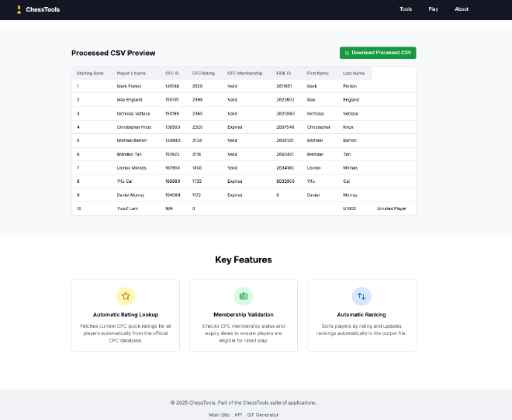Click the ChessTools brand name
512x420 pixels.
(42, 9)
